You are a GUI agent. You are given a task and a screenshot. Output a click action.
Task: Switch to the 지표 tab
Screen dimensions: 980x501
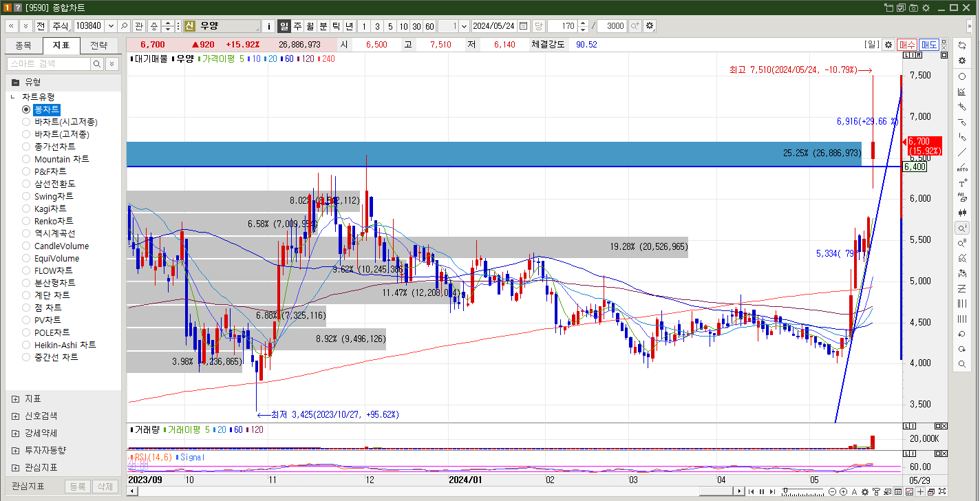coord(61,46)
